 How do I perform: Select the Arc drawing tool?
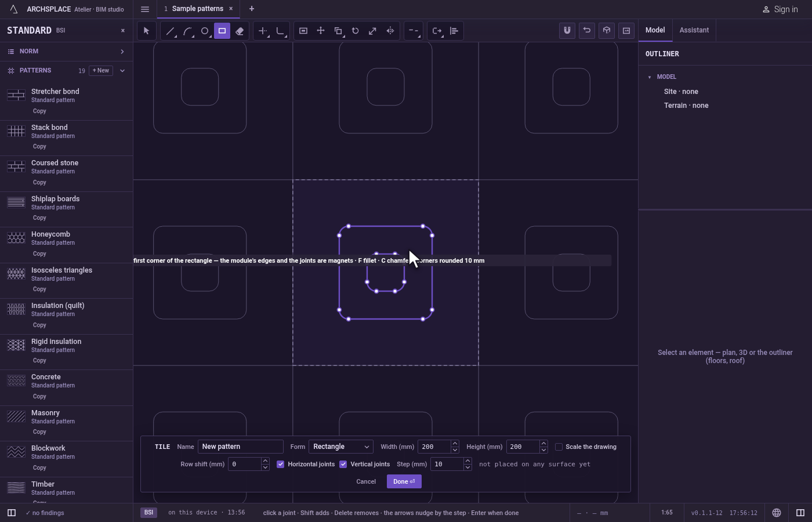click(x=187, y=31)
